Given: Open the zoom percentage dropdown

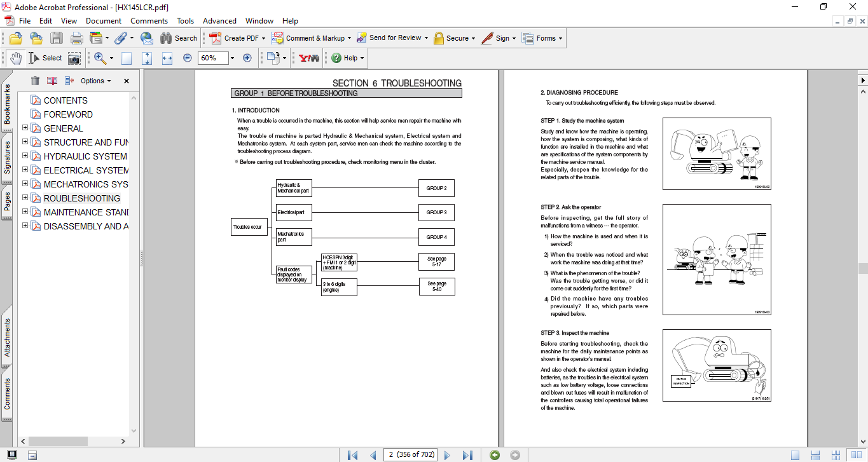Looking at the screenshot, I should click(x=232, y=58).
